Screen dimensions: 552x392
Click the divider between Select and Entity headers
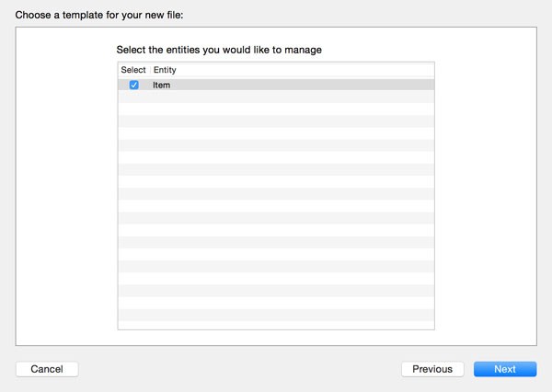pos(150,70)
